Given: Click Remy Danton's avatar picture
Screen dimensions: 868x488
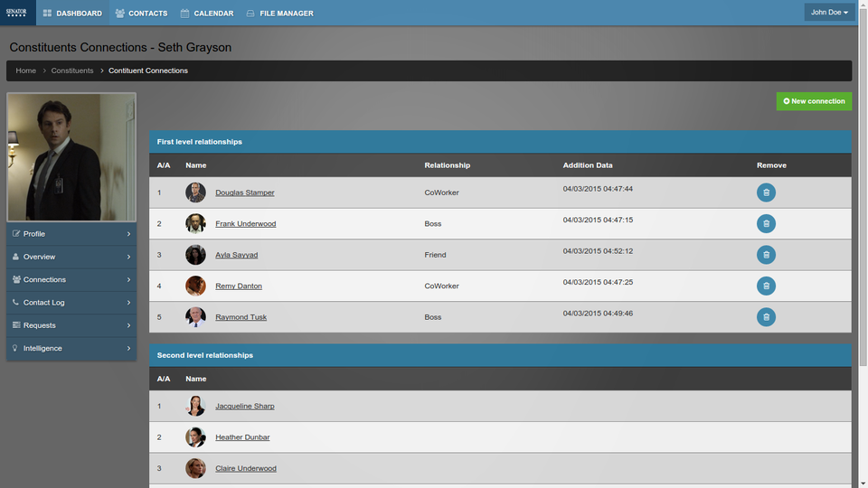Looking at the screenshot, I should point(195,286).
